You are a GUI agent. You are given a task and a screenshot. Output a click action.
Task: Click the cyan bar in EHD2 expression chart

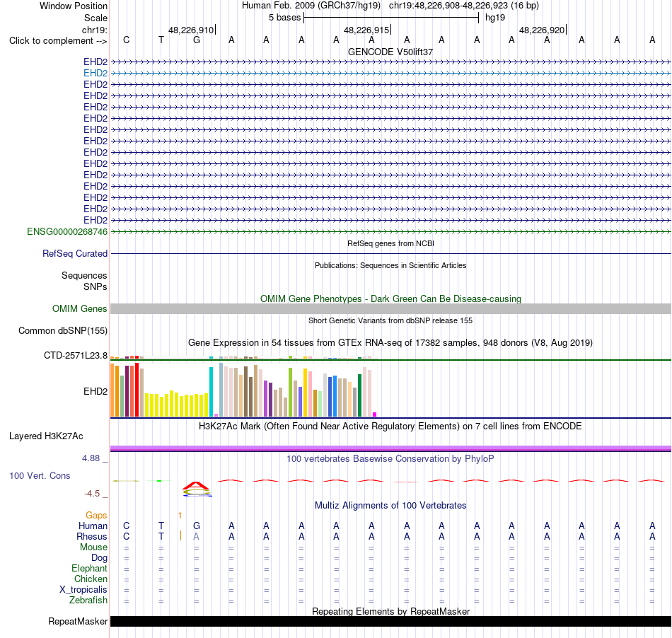pos(211,392)
